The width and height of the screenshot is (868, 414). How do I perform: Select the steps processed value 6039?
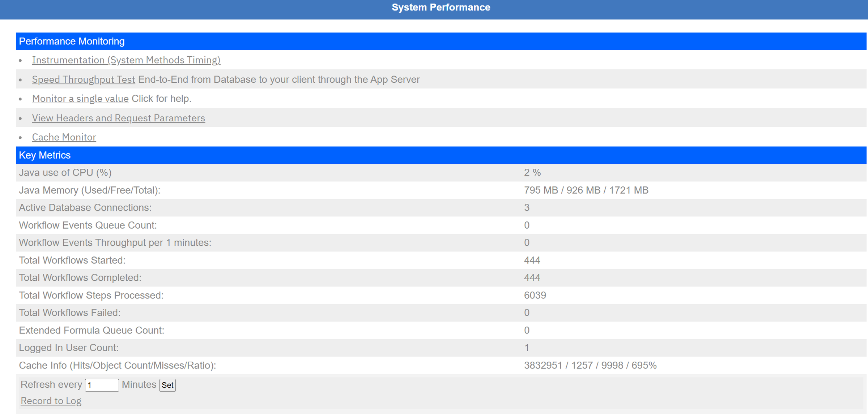[535, 296]
